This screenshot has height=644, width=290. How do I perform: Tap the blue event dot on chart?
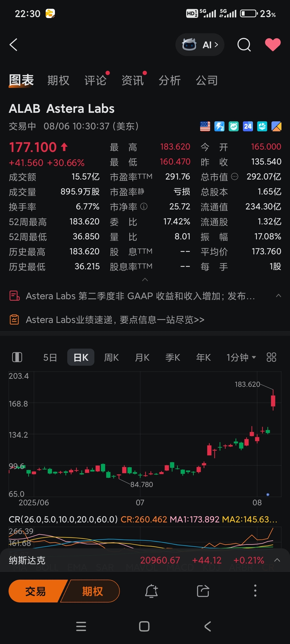268,494
